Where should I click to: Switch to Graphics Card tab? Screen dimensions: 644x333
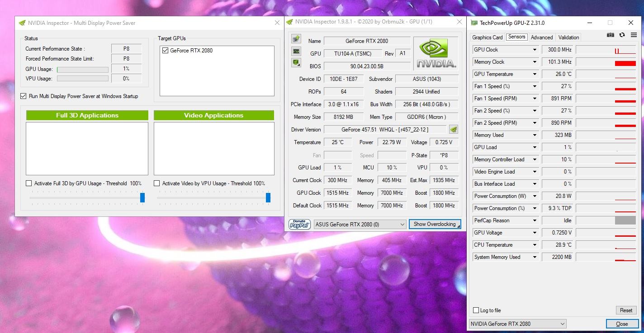[x=488, y=38]
